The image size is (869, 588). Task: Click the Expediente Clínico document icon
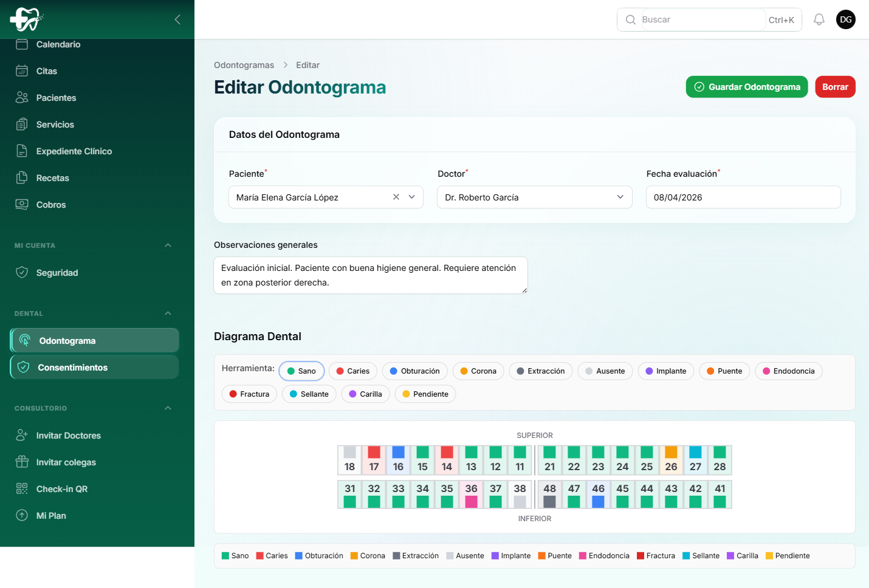click(x=22, y=151)
